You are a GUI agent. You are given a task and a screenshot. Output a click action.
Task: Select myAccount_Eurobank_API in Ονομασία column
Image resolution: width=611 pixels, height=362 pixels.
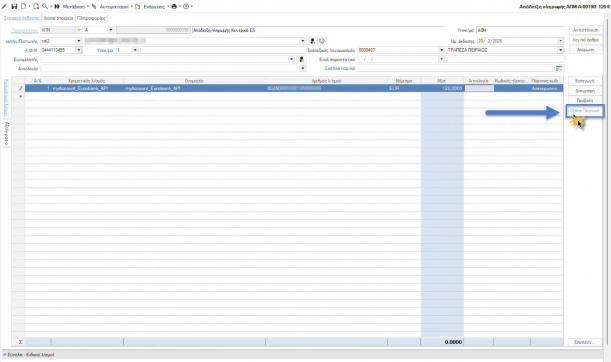pos(194,88)
